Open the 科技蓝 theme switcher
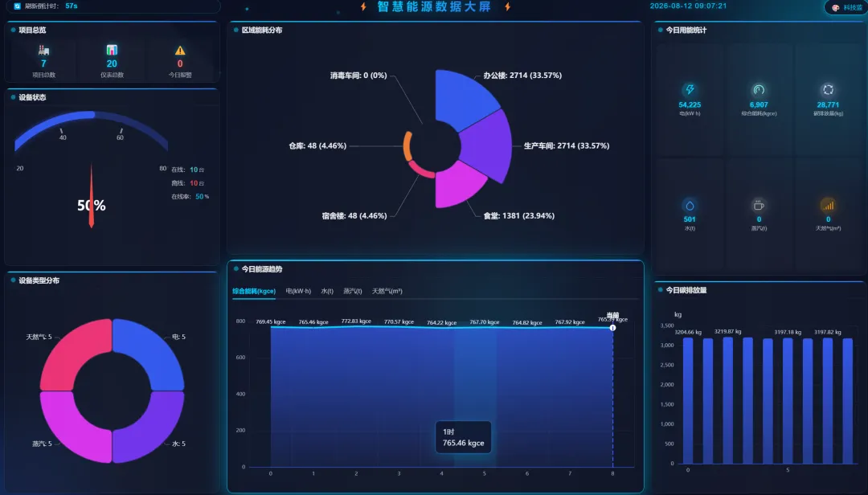868x495 pixels. 847,7
